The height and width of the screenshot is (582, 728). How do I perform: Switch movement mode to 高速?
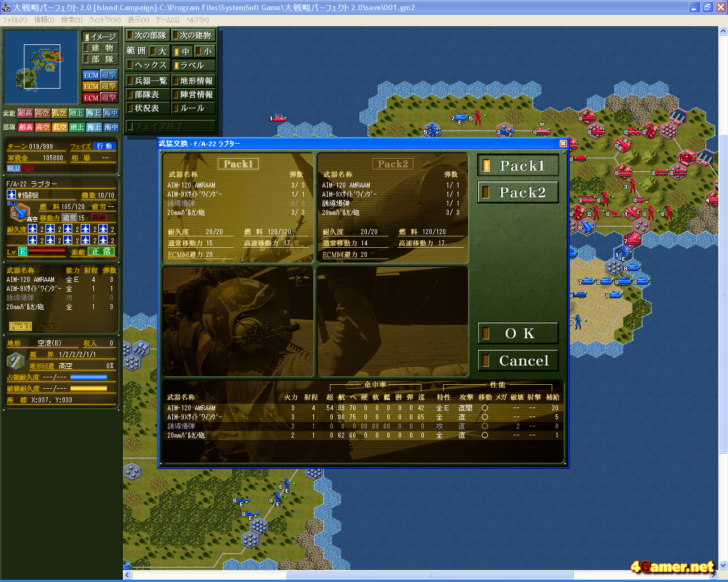[x=98, y=218]
